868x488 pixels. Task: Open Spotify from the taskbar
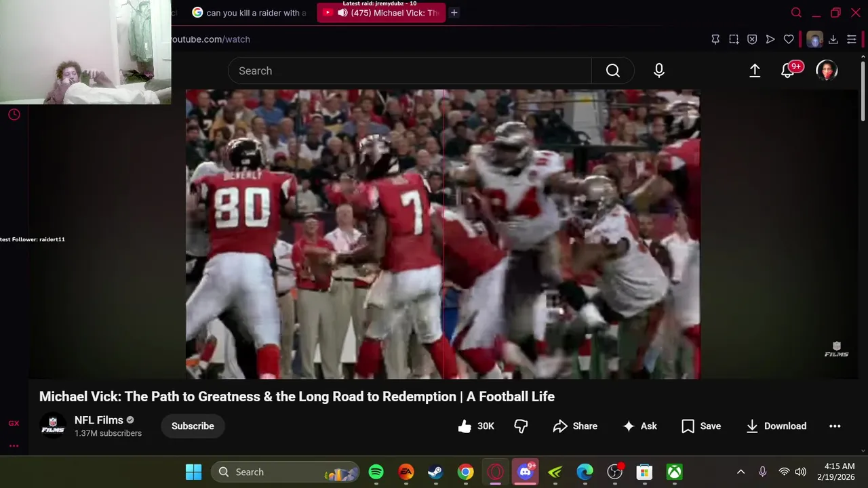[x=376, y=472]
